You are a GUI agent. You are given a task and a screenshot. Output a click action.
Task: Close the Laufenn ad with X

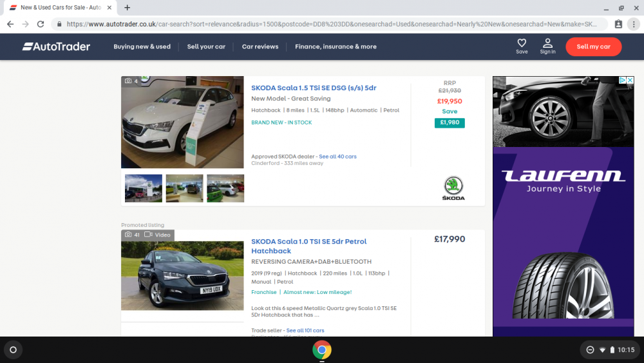[630, 80]
